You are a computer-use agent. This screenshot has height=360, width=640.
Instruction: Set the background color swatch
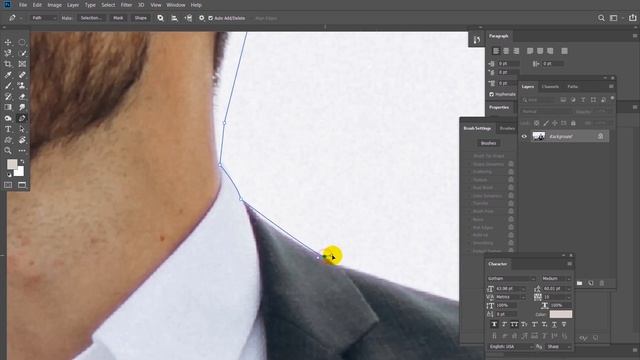(x=19, y=171)
